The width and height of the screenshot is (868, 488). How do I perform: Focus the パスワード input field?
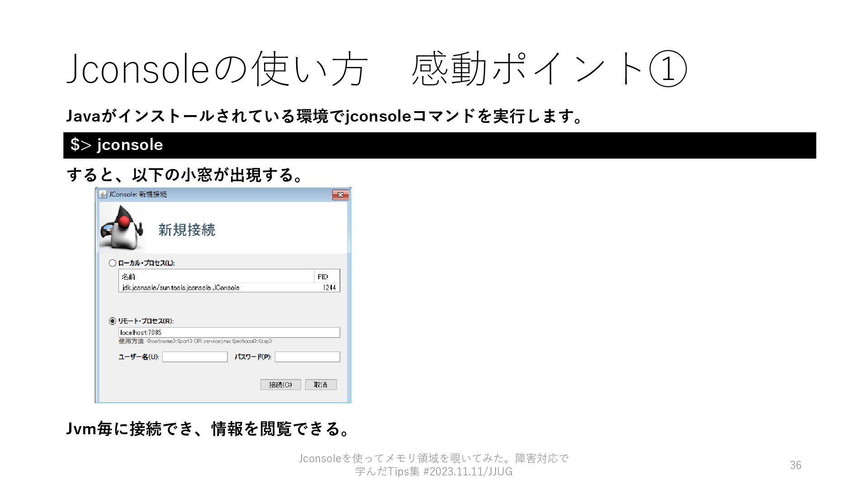point(307,357)
